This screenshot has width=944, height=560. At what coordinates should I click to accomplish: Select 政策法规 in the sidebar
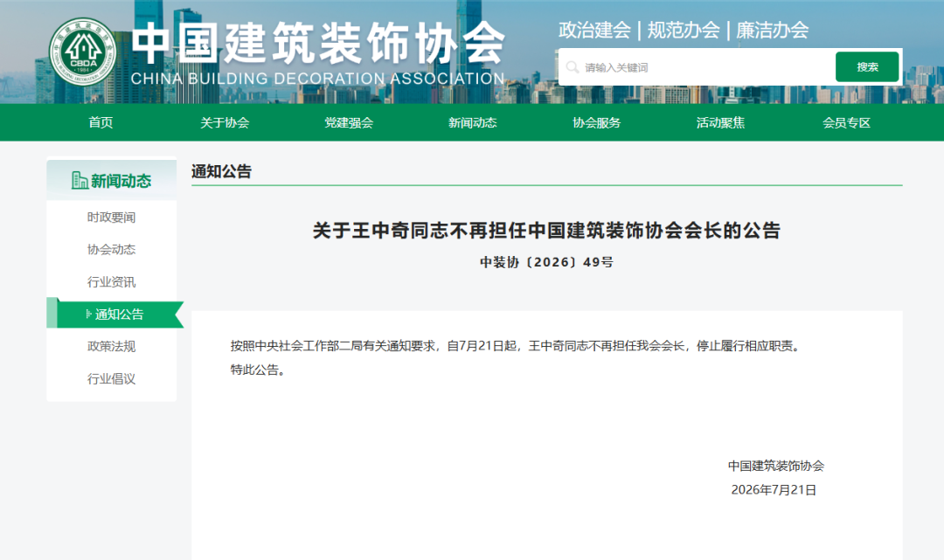click(x=111, y=347)
